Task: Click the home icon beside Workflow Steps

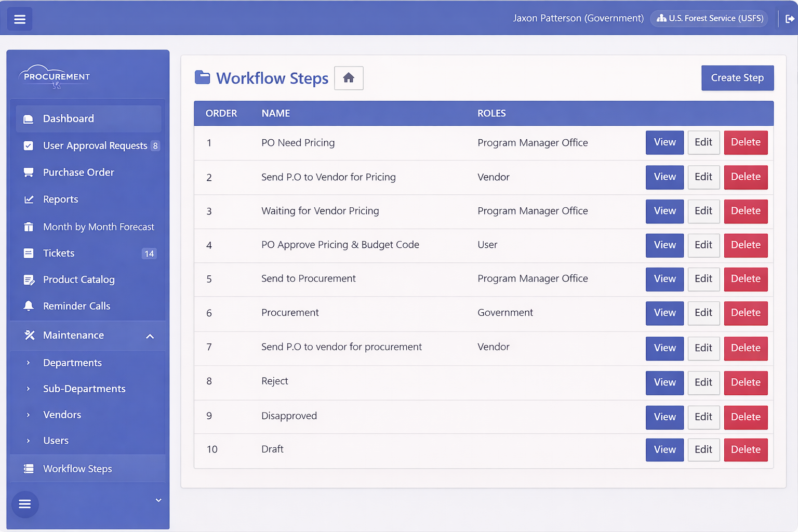Action: pyautogui.click(x=349, y=78)
